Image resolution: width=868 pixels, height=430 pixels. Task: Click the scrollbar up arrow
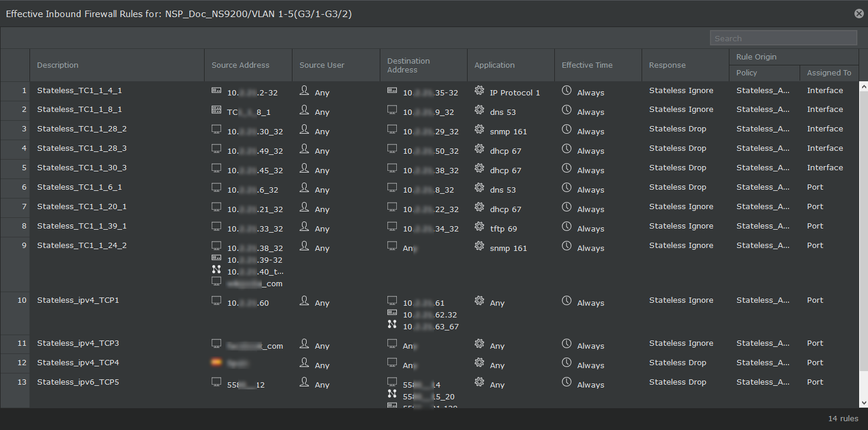pos(863,87)
